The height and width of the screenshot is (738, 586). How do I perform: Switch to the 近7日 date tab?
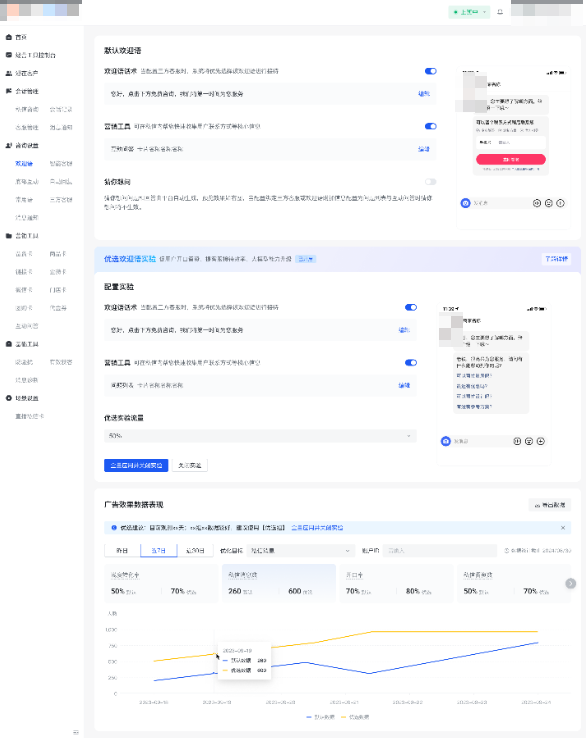159,550
